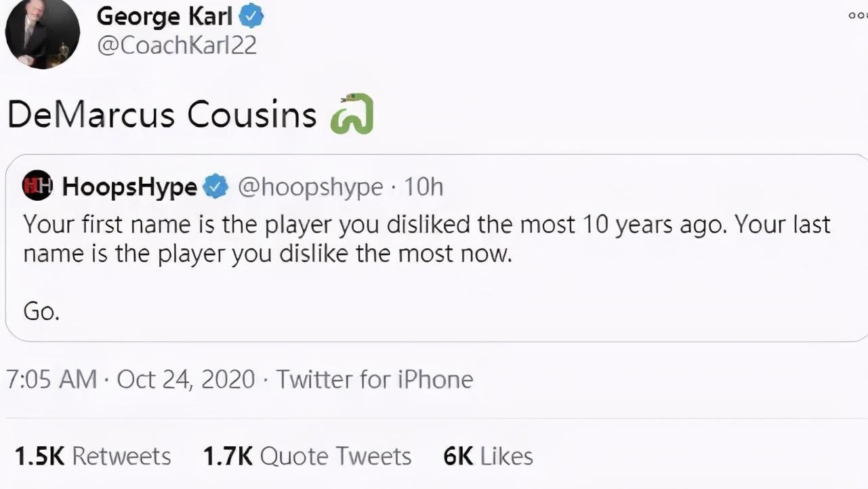
Task: Open the George Karl display name
Action: [164, 16]
